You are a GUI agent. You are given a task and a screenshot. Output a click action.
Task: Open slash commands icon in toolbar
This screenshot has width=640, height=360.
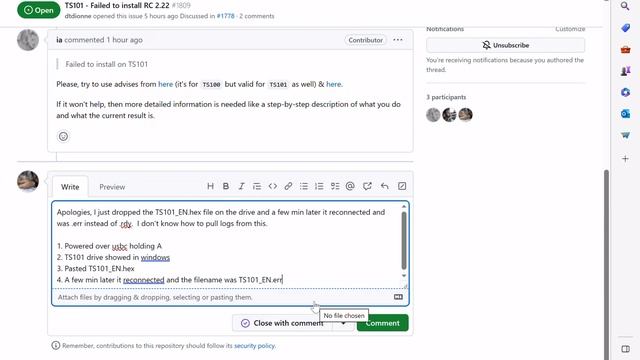click(402, 186)
